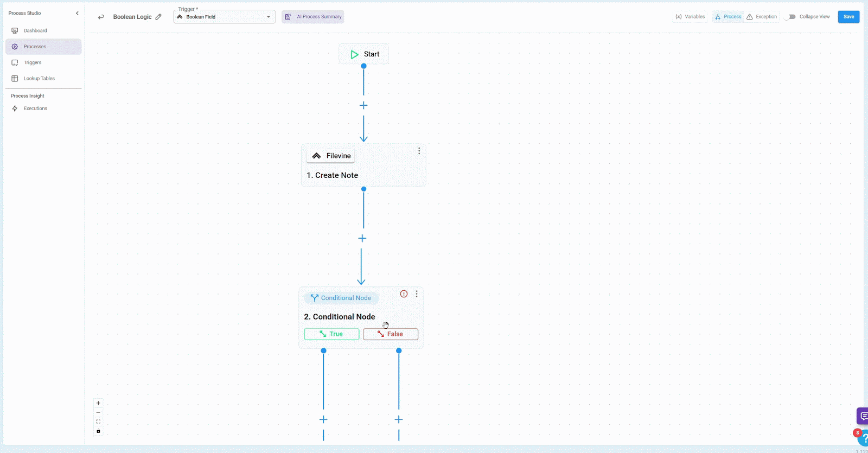Image resolution: width=868 pixels, height=453 pixels.
Task: Open the AI Process Summary
Action: pyautogui.click(x=313, y=17)
